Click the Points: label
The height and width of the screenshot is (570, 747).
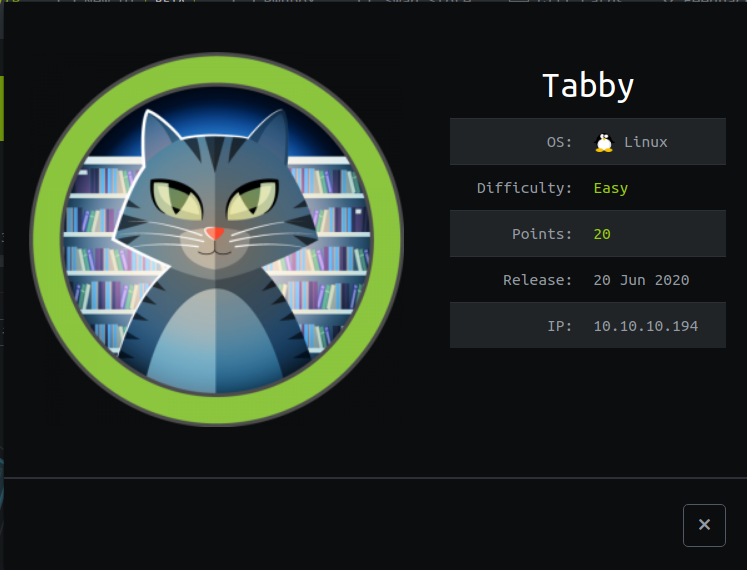(x=542, y=234)
